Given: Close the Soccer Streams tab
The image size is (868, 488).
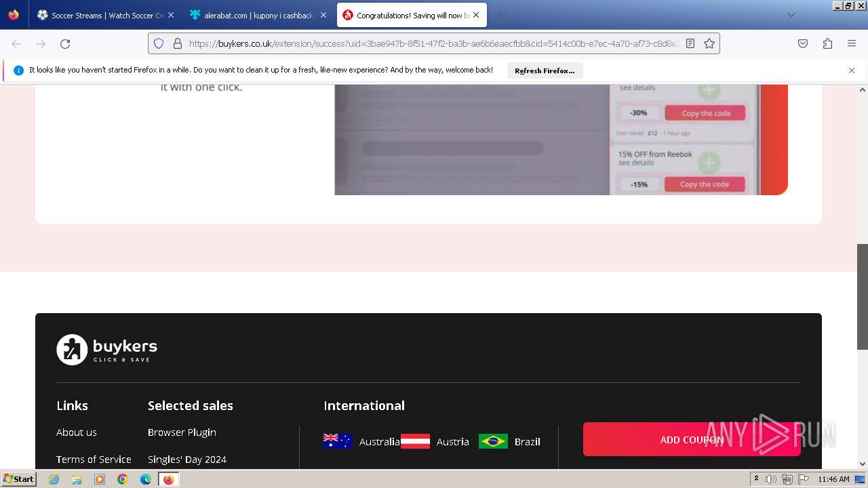Looking at the screenshot, I should [170, 15].
